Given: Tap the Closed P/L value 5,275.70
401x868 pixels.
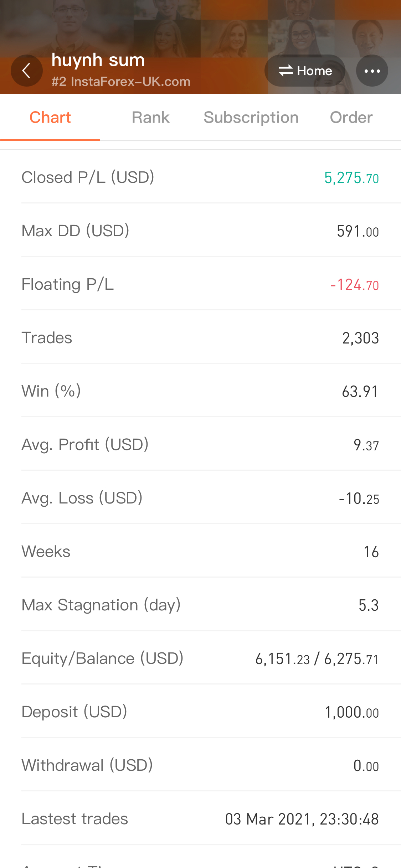Looking at the screenshot, I should (x=351, y=177).
